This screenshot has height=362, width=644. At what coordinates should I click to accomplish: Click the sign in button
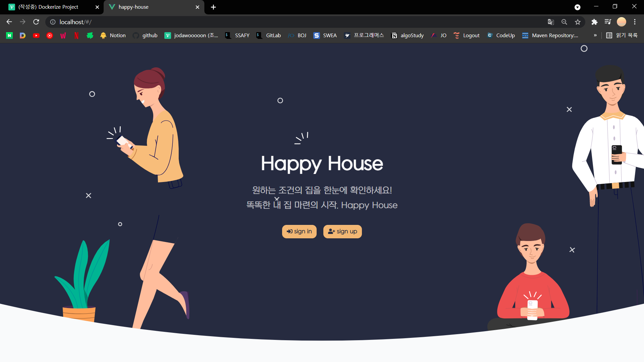tap(299, 231)
